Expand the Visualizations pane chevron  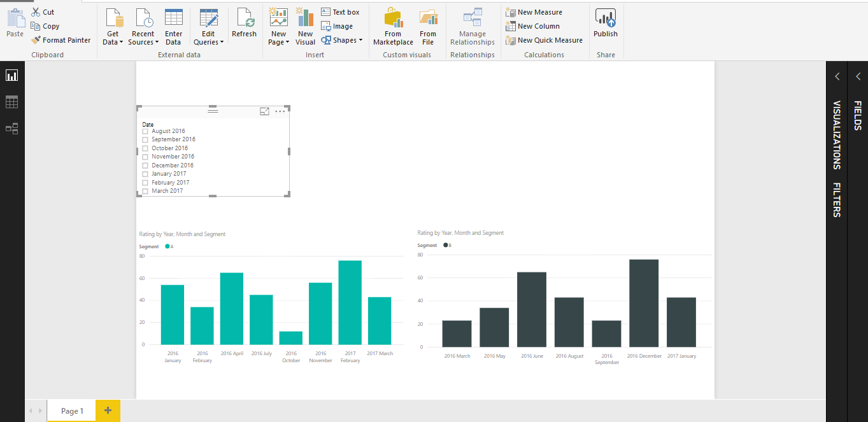click(x=837, y=76)
